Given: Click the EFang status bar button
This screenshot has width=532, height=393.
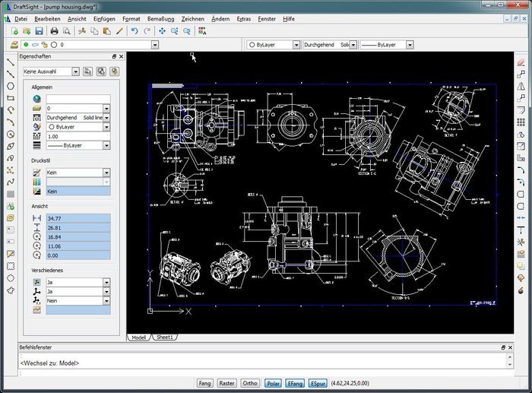Looking at the screenshot, I should point(295,383).
